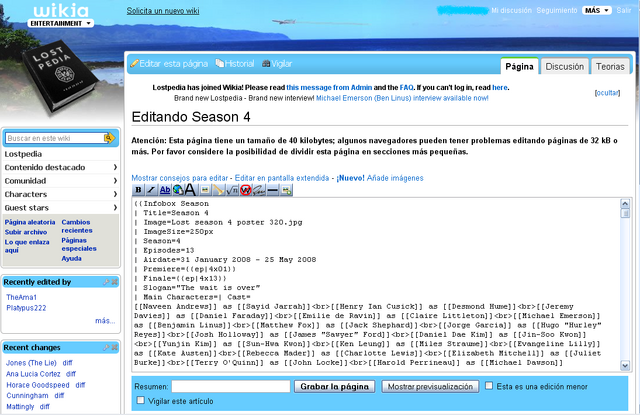This screenshot has width=640, height=415.
Task: Click the Historial page icon
Action: [x=220, y=63]
